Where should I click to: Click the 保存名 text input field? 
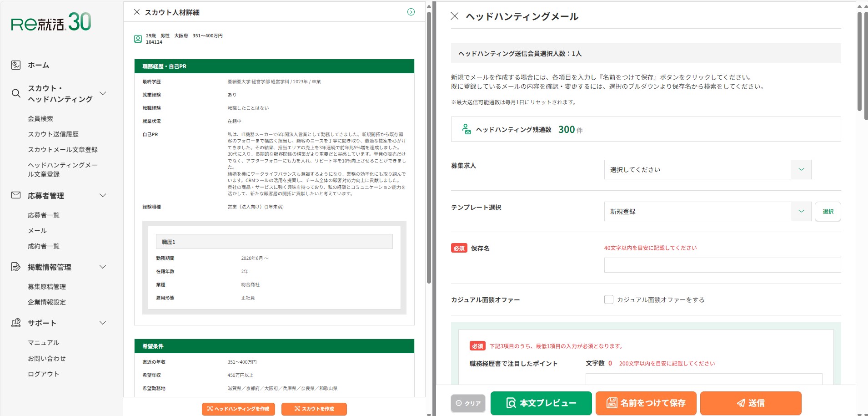click(x=722, y=265)
